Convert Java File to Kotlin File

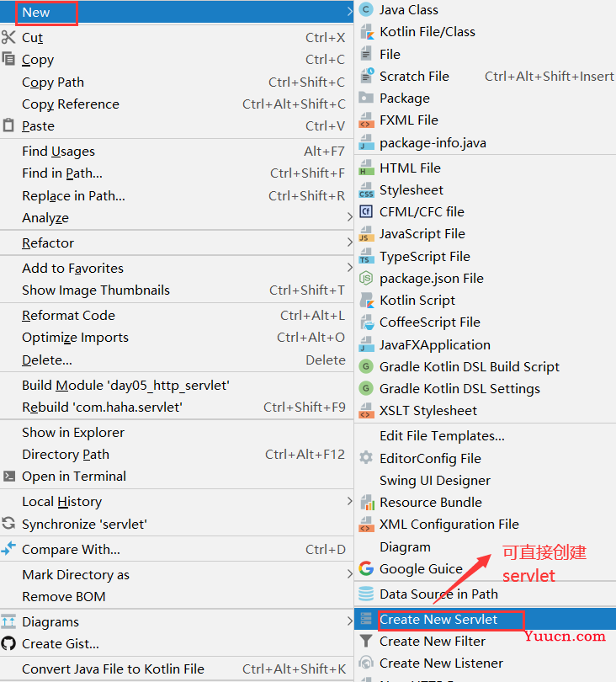pos(177,669)
